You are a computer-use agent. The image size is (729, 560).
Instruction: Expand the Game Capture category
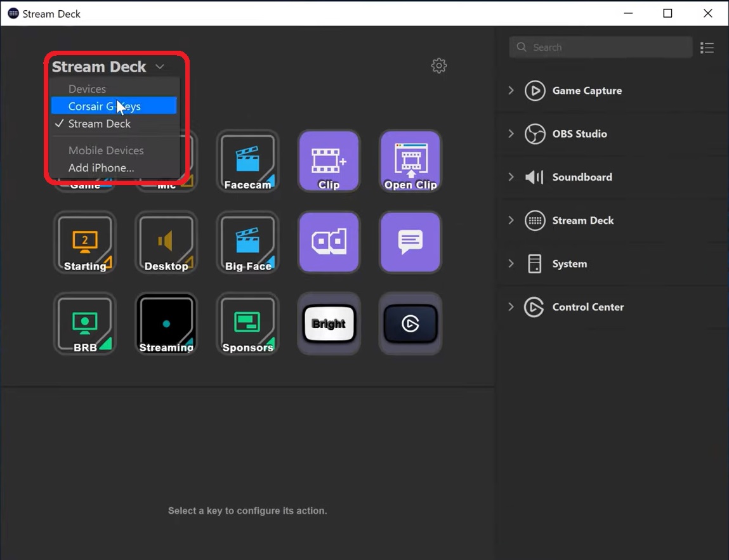(511, 91)
